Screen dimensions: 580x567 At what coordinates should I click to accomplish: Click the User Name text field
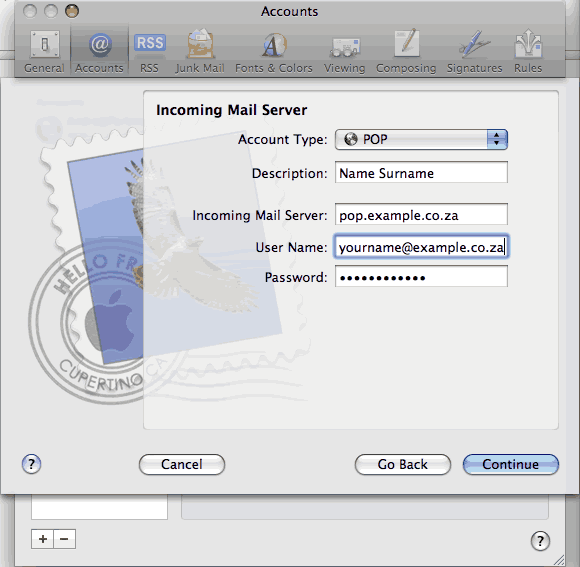click(x=421, y=246)
